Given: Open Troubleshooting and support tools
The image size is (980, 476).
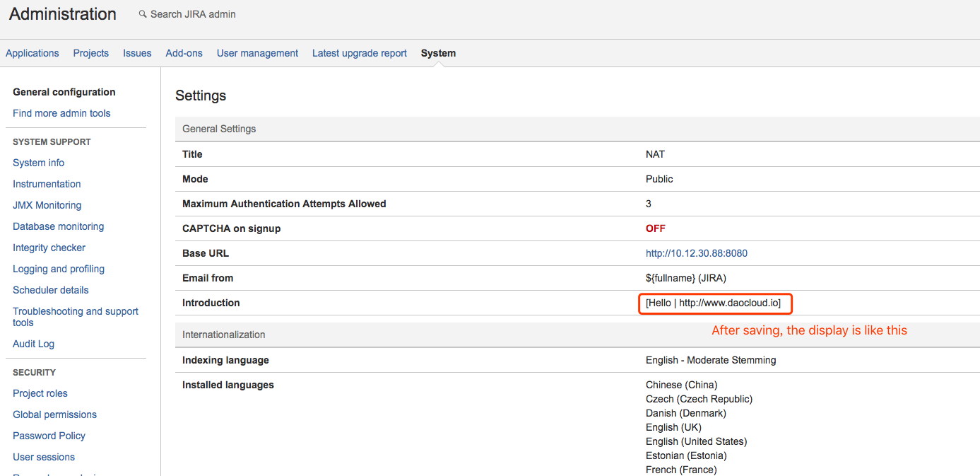Looking at the screenshot, I should coord(76,317).
